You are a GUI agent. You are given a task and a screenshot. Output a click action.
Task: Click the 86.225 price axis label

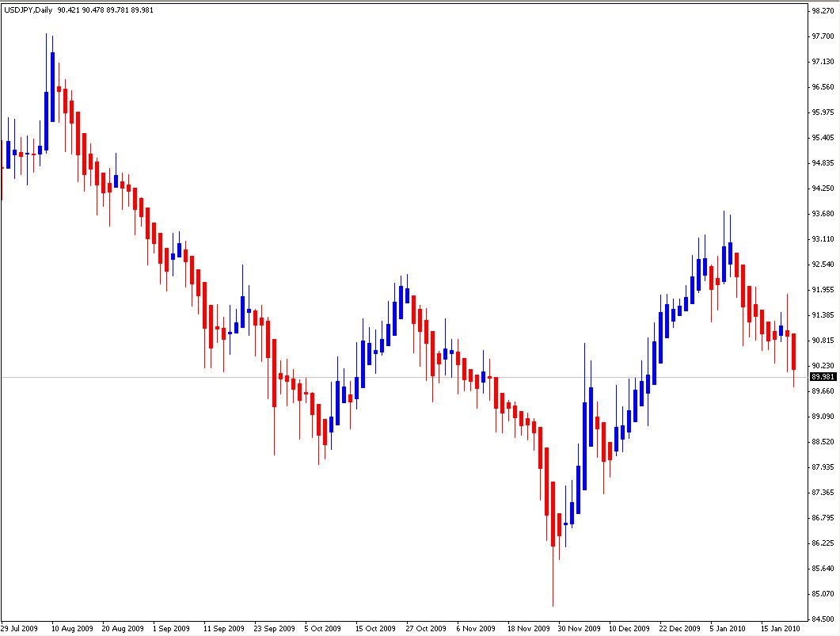[823, 543]
